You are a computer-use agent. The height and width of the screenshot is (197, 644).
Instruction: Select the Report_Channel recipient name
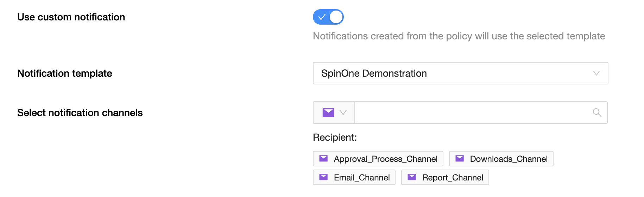453,178
